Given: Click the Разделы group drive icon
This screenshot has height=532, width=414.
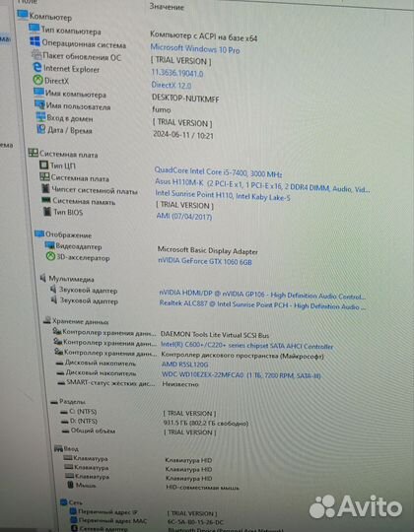Looking at the screenshot, I should (54, 402).
